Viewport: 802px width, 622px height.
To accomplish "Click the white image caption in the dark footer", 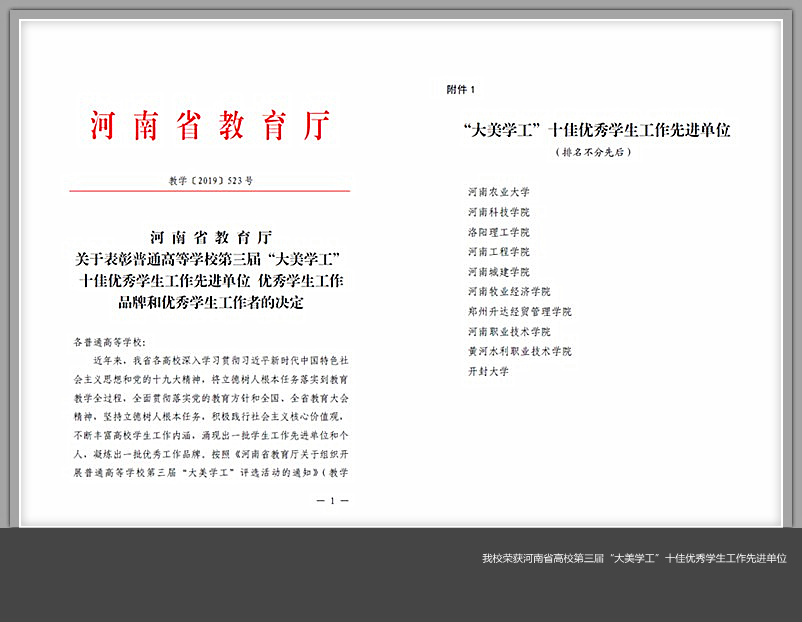I will (x=634, y=558).
